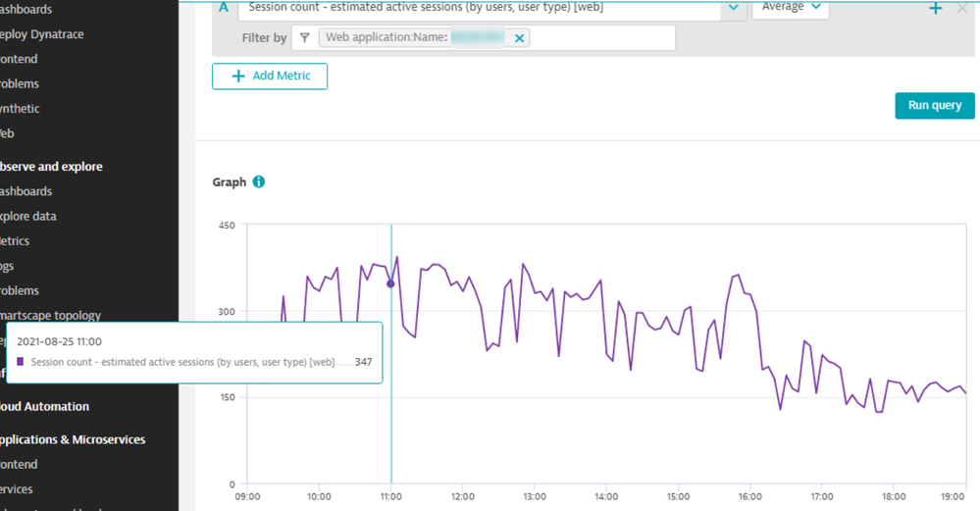Click Applications & Microservices sidebar heading
Viewport: 980px width, 511px height.
(72, 439)
